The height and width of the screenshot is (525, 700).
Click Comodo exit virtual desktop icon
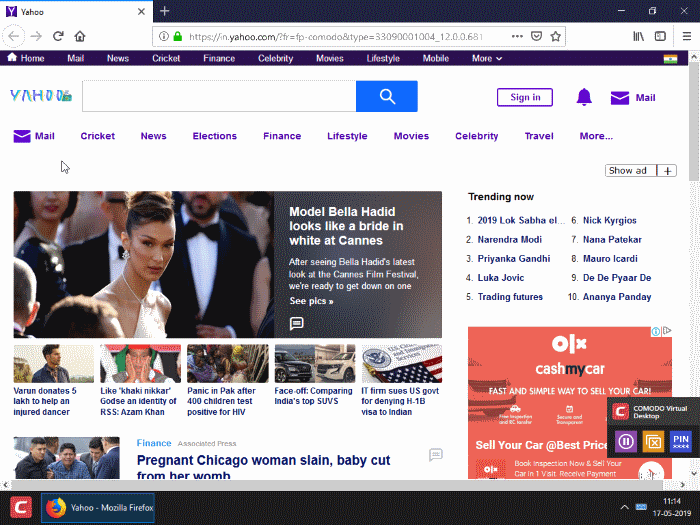pyautogui.click(x=653, y=442)
